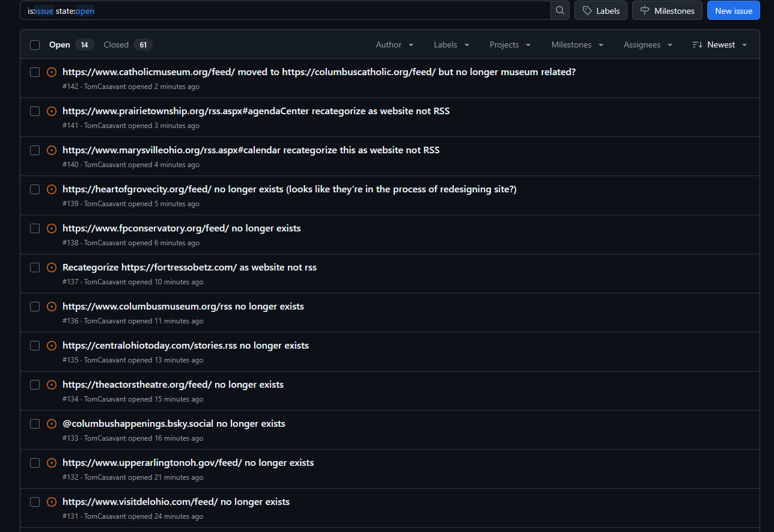Click open-issue icon beside fpconservatory issue
The height and width of the screenshot is (532, 774).
click(x=52, y=228)
